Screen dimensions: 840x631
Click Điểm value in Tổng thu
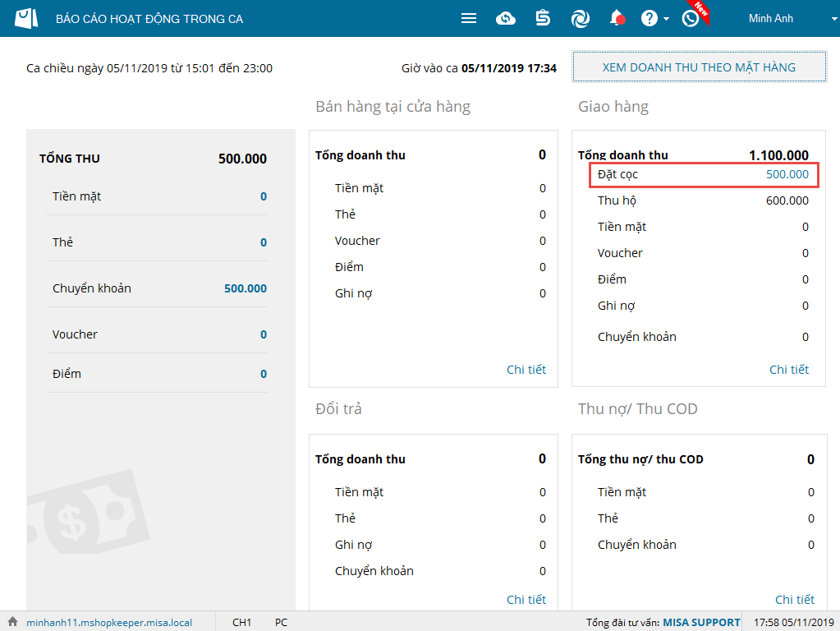(x=263, y=374)
